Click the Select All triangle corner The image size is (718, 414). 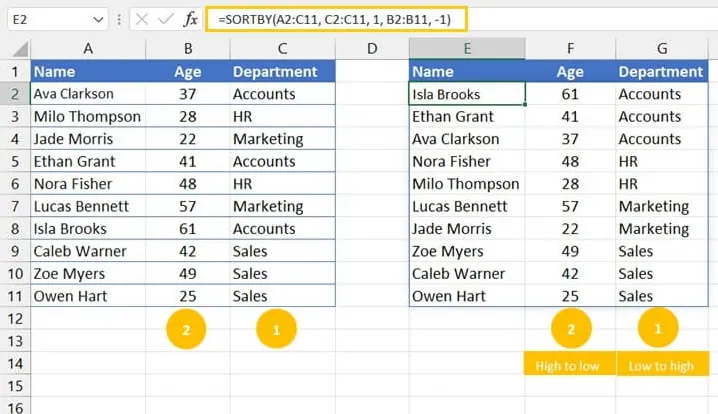(x=20, y=49)
